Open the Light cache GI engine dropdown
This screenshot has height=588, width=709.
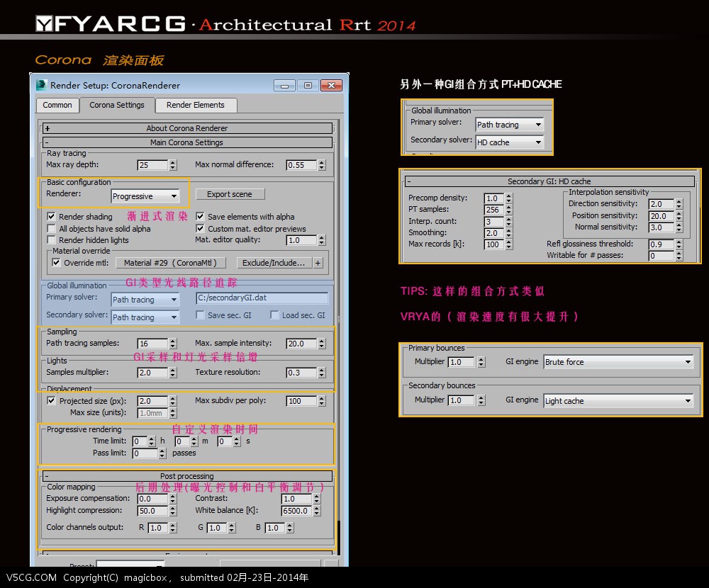[618, 401]
